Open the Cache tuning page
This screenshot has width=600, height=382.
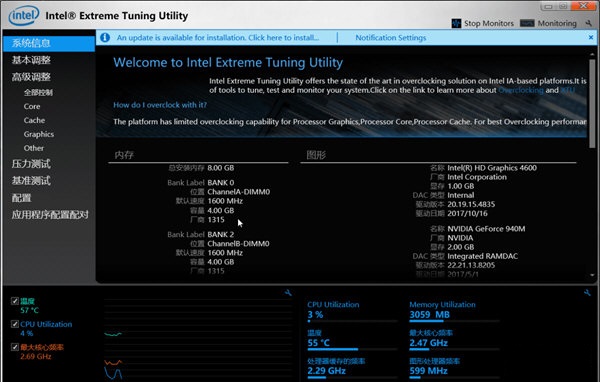pos(34,120)
